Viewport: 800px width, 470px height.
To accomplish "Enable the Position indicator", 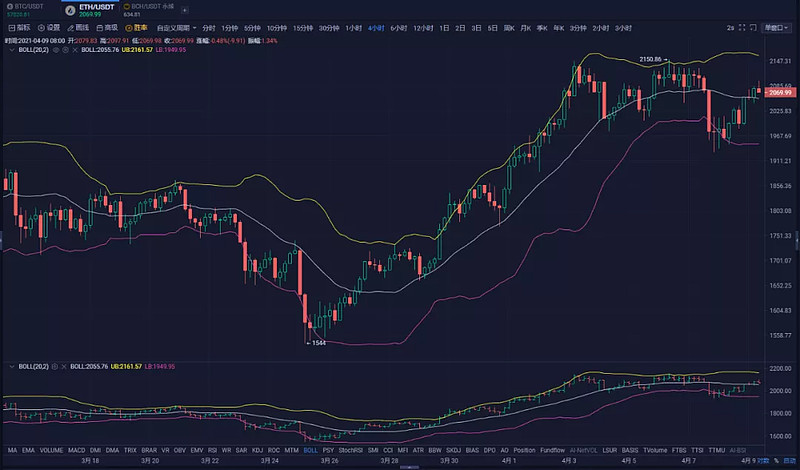I will [524, 450].
